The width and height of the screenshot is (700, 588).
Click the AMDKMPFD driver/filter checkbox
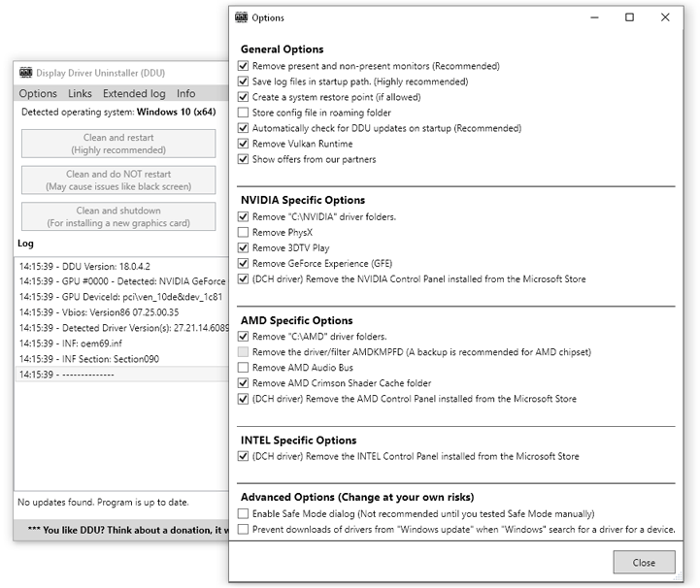(243, 352)
